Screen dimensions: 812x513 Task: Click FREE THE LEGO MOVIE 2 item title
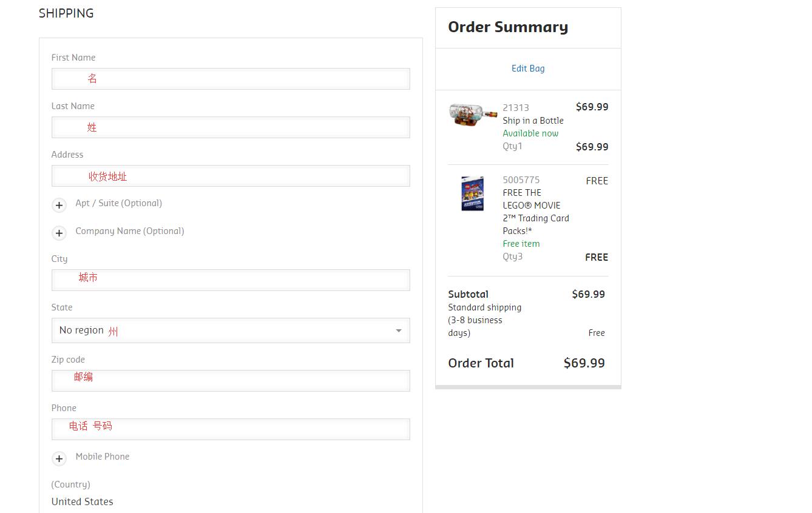coord(535,212)
